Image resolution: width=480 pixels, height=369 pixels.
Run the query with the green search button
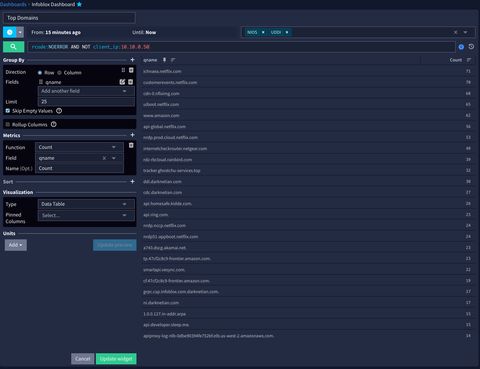click(x=13, y=47)
